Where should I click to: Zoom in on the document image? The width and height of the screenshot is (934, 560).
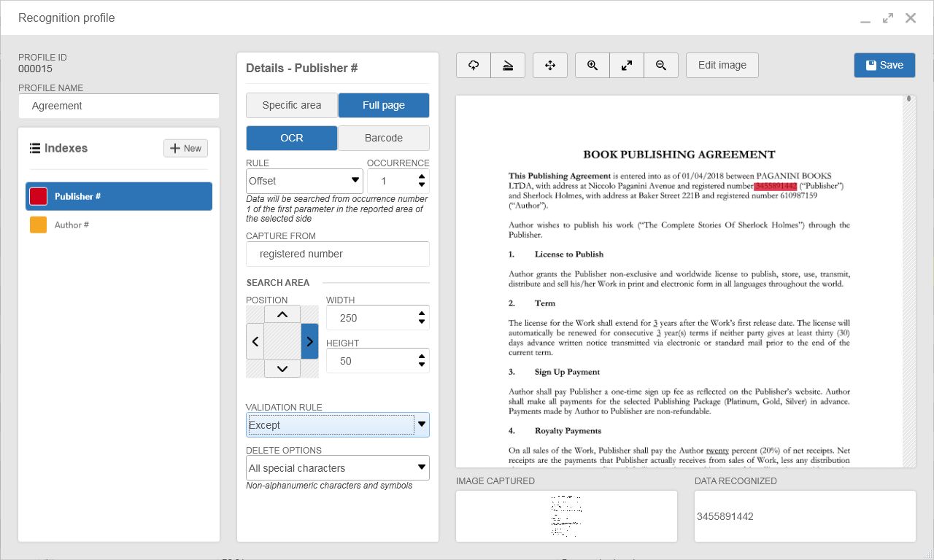pyautogui.click(x=593, y=65)
